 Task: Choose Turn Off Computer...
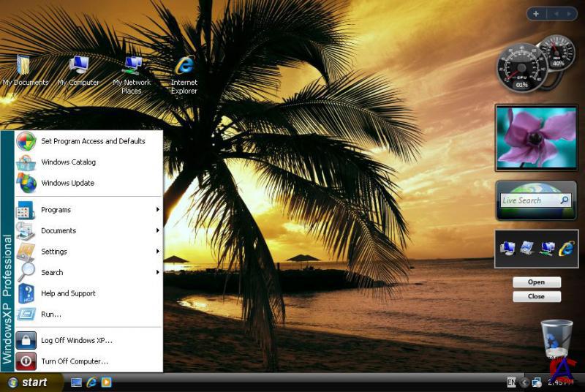click(x=75, y=361)
